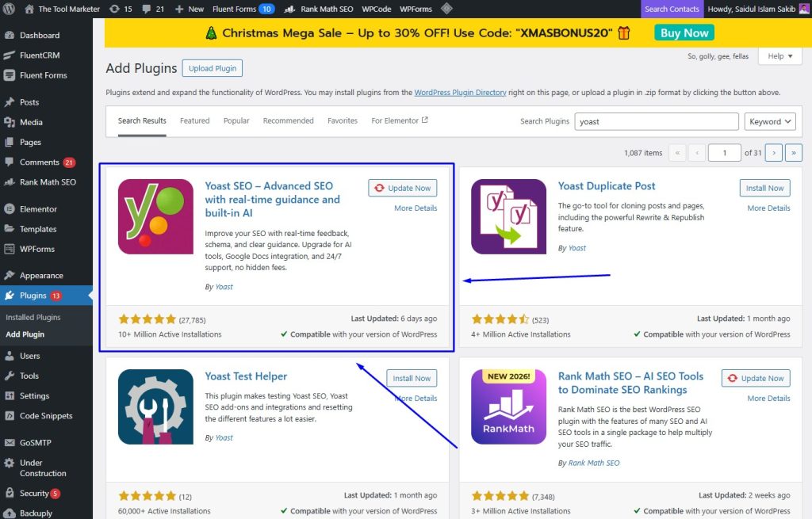Click the diamond icon in admin bar
Image resolution: width=812 pixels, height=519 pixels.
click(x=446, y=9)
